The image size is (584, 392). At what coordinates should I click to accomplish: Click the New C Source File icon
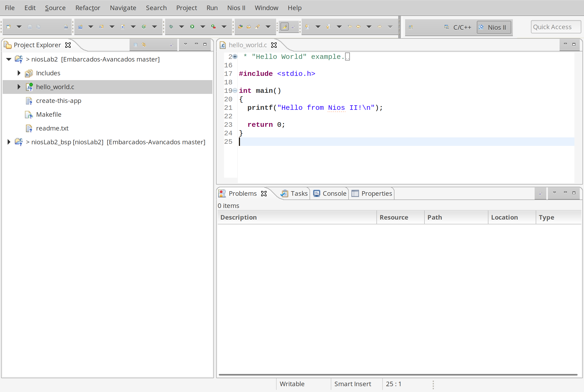pos(123,27)
